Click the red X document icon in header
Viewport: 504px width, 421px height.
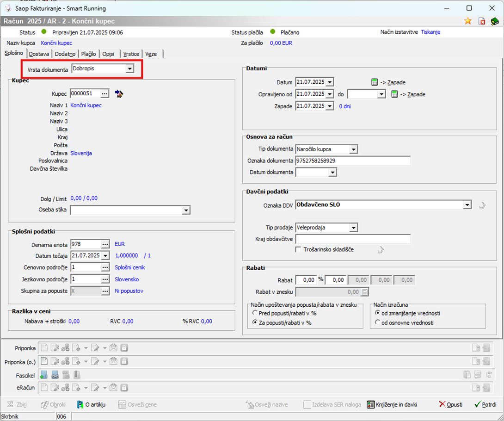481,21
